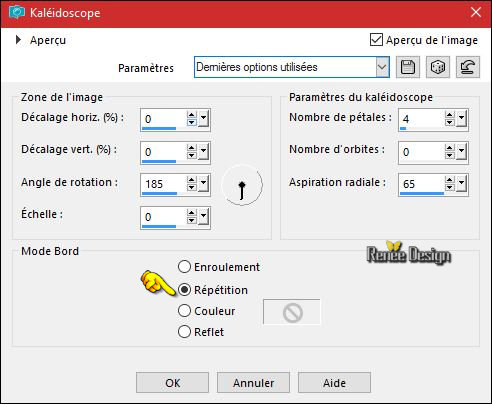Click the OK button
The width and height of the screenshot is (492, 404).
172,383
